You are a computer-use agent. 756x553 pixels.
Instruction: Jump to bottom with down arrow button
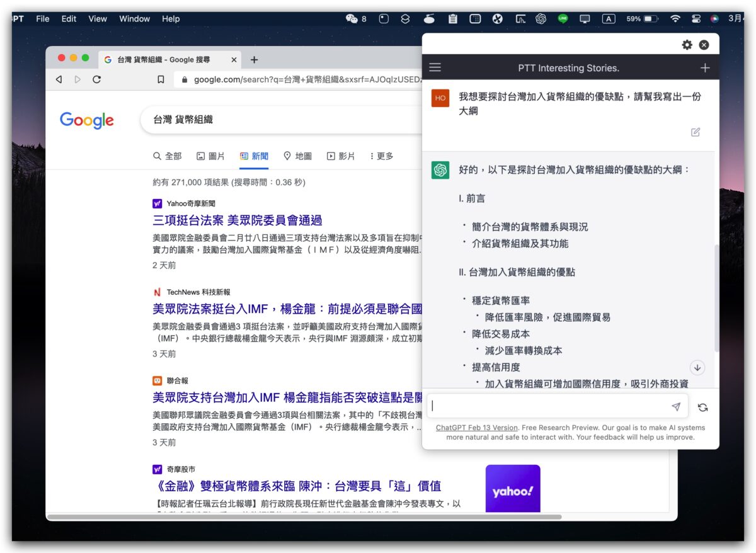(x=697, y=367)
